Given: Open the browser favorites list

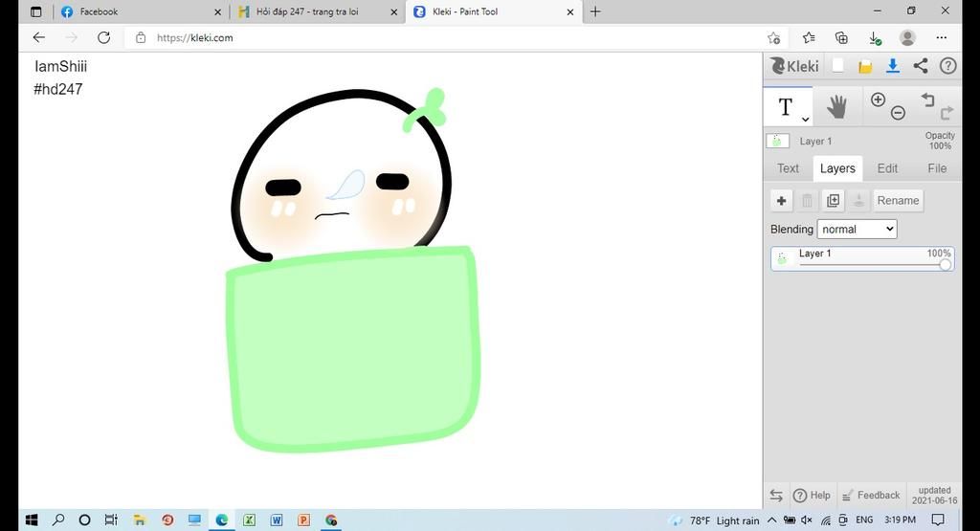Looking at the screenshot, I should (x=808, y=37).
